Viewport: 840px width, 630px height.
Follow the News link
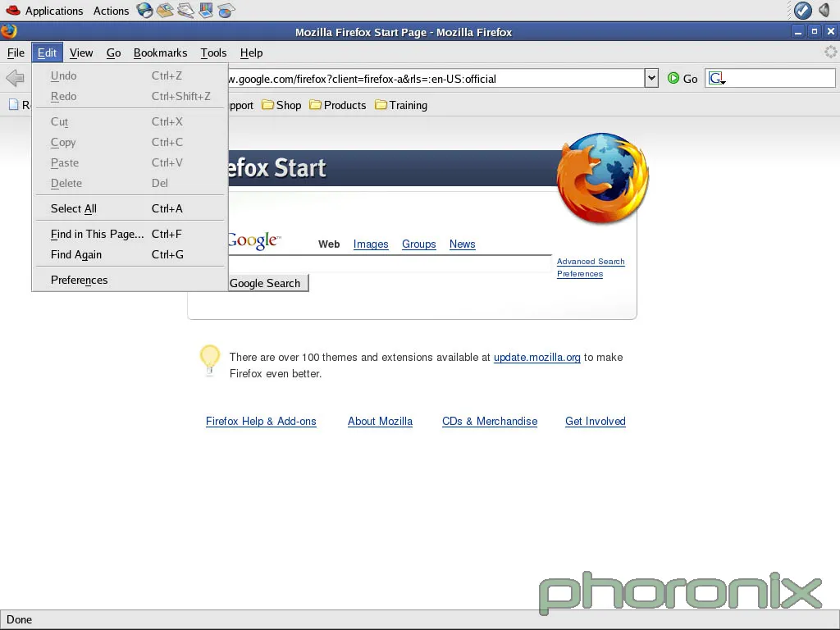click(463, 244)
